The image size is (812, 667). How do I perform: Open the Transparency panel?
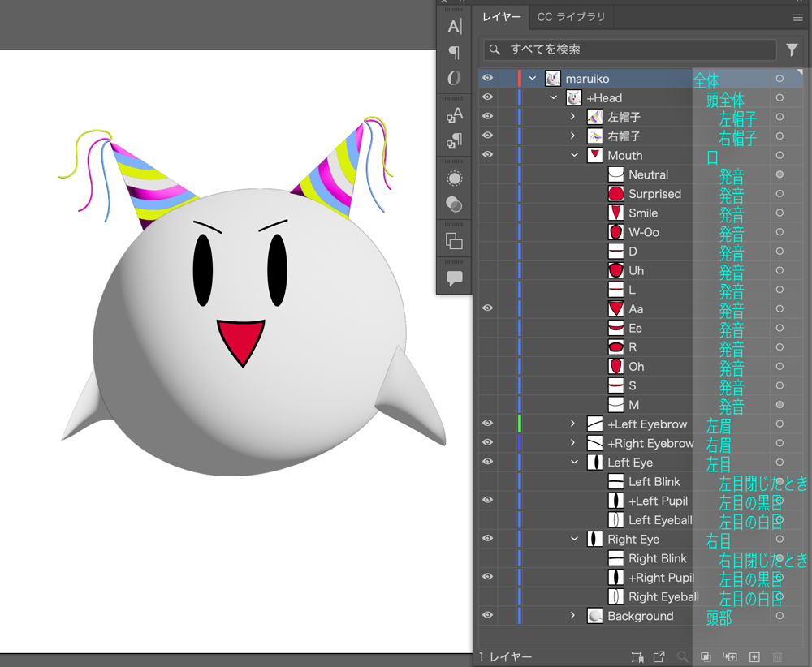point(454,204)
